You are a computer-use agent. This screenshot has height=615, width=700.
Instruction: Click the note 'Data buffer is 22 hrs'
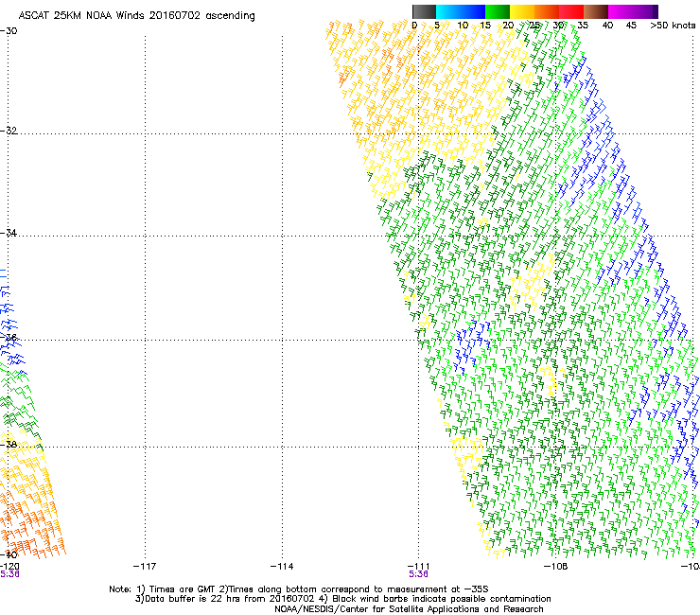click(x=189, y=599)
